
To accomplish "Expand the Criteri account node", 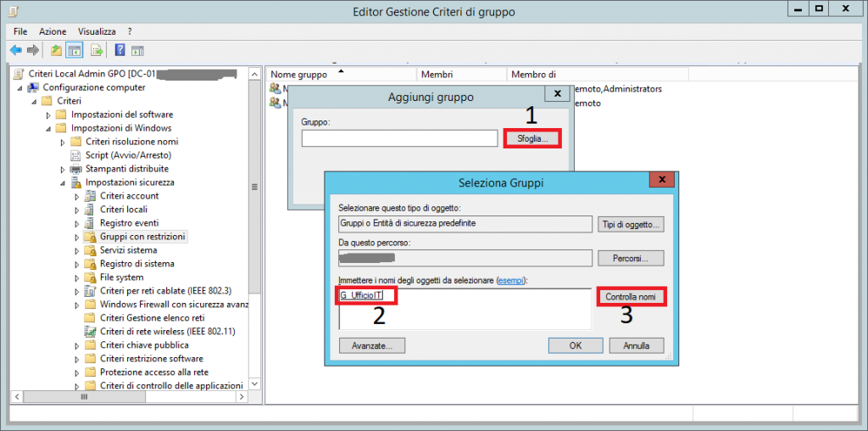I will [x=76, y=196].
